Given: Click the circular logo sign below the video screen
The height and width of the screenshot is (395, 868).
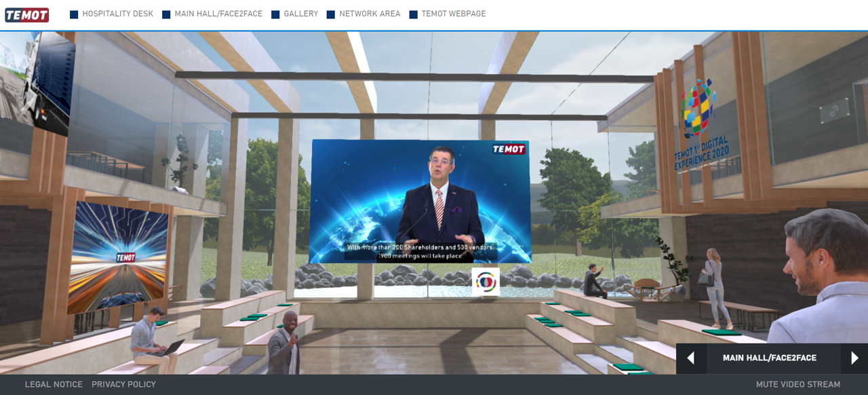Looking at the screenshot, I should pyautogui.click(x=486, y=282).
